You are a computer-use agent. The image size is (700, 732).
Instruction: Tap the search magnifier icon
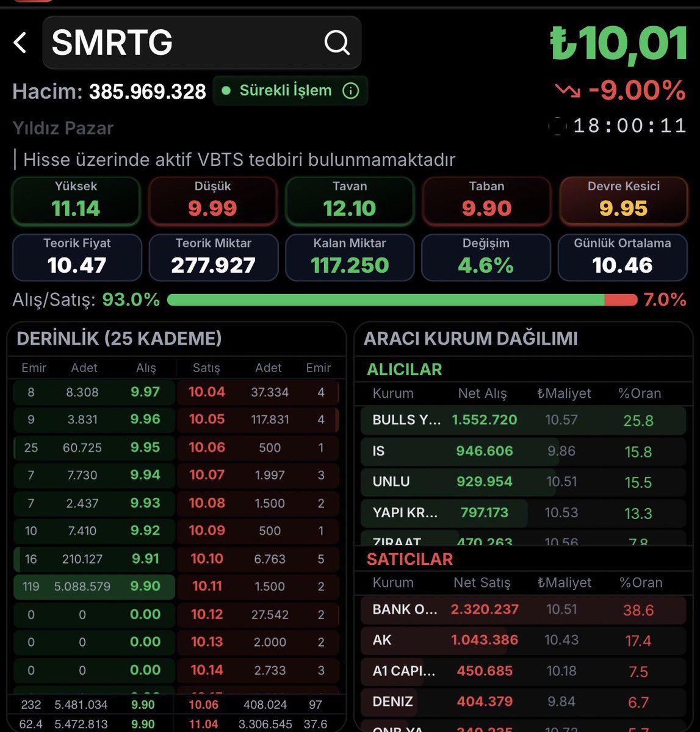(337, 43)
